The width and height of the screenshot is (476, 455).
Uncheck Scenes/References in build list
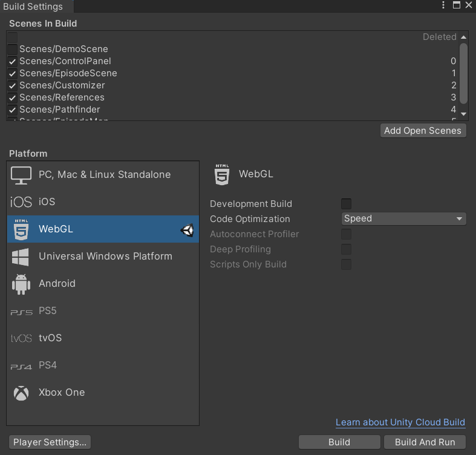pos(13,98)
